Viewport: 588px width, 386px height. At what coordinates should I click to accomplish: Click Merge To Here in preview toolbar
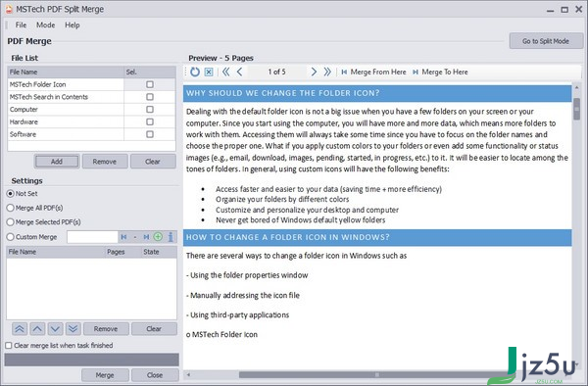tap(440, 72)
